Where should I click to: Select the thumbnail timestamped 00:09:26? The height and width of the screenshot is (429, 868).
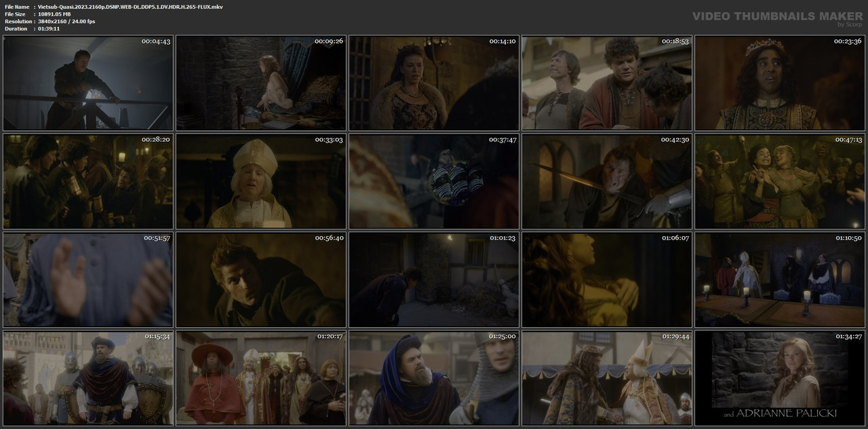pos(261,83)
